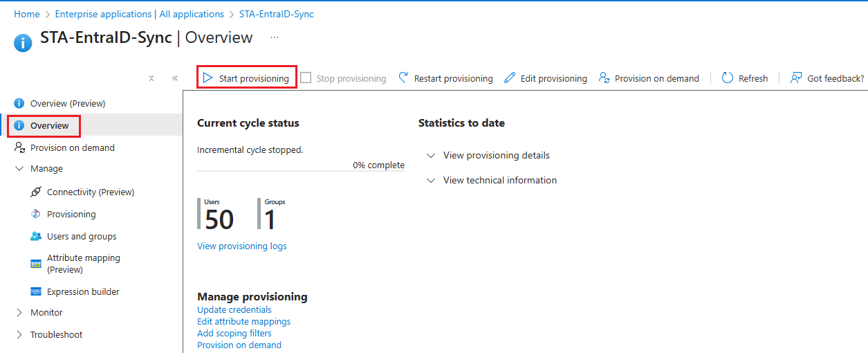Click the Stop provisioning square box
This screenshot has height=353, width=868.
306,78
